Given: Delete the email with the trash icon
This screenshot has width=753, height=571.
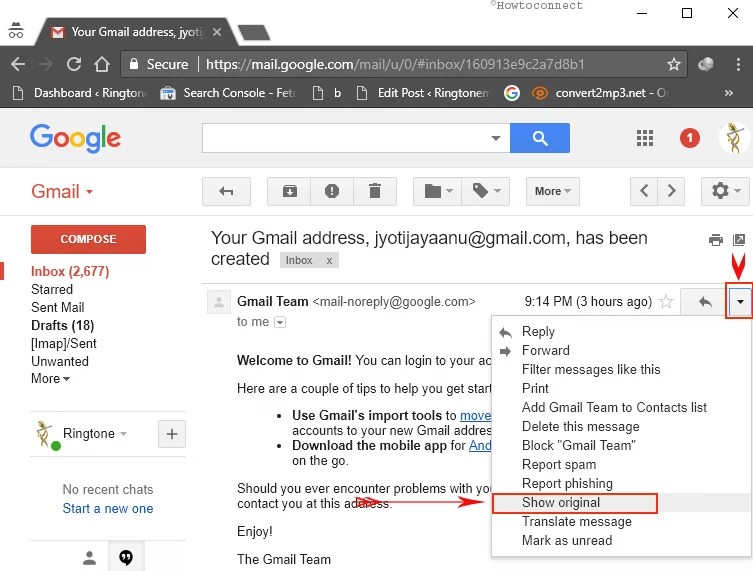Looking at the screenshot, I should pos(375,192).
